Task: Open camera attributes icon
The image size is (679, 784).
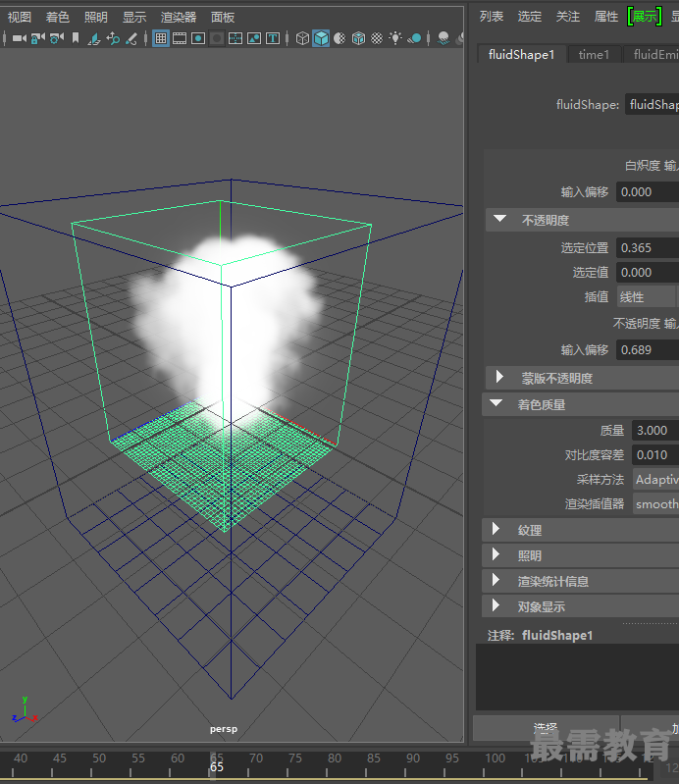Action: coord(57,38)
